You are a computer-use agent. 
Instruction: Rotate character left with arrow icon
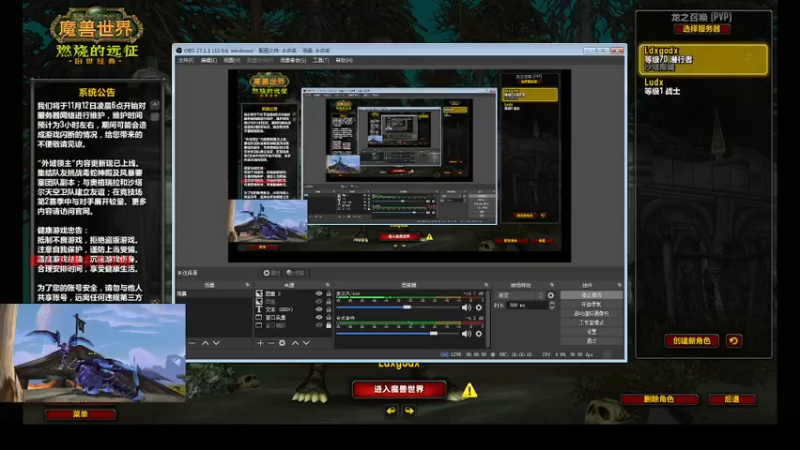pyautogui.click(x=391, y=410)
